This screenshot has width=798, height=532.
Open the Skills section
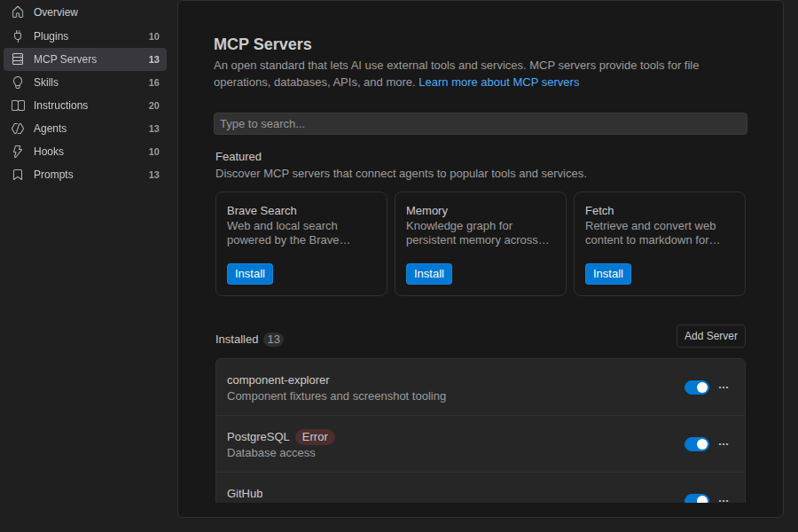(x=85, y=82)
